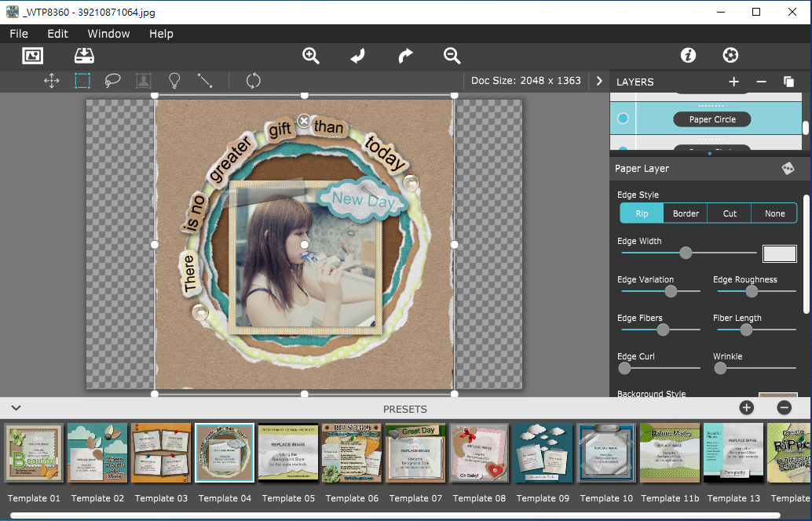
Task: Select the Template 08 preset thumbnail
Action: point(479,454)
